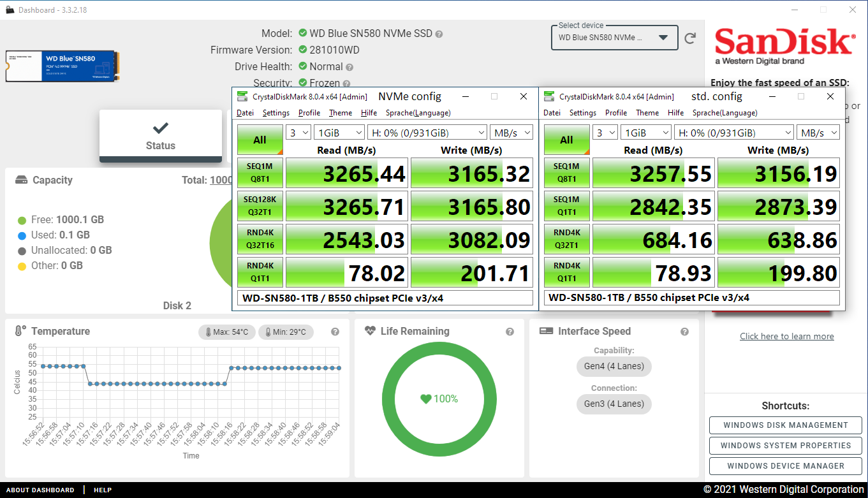Click the CrystalDiskMark icon in std. config window
This screenshot has width=868, height=498.
click(549, 96)
